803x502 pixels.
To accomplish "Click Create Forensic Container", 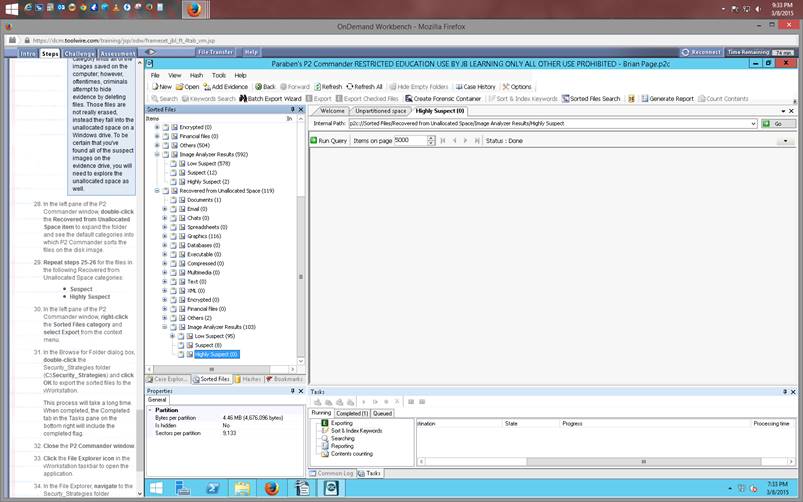I will click(443, 98).
